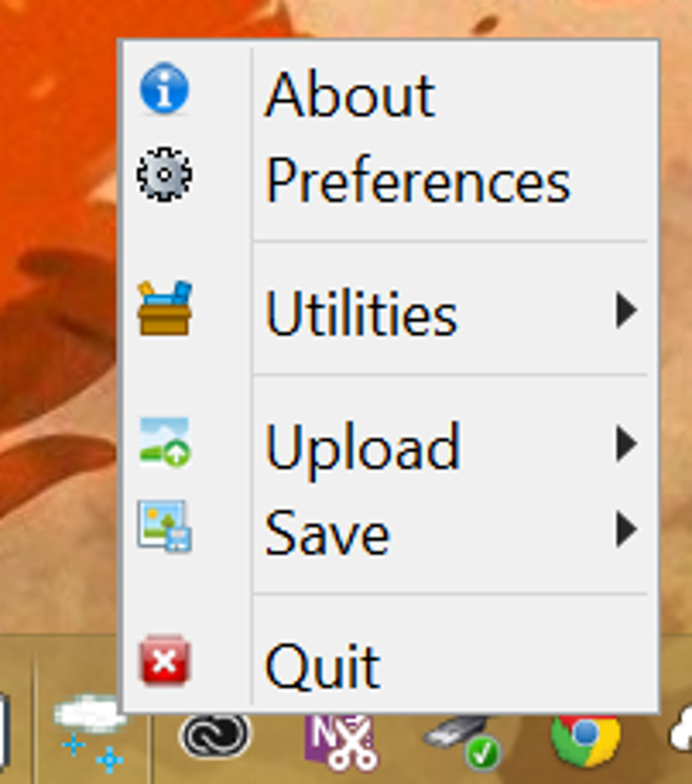This screenshot has width=692, height=784.
Task: Click the red X Quit icon
Action: pos(164,660)
